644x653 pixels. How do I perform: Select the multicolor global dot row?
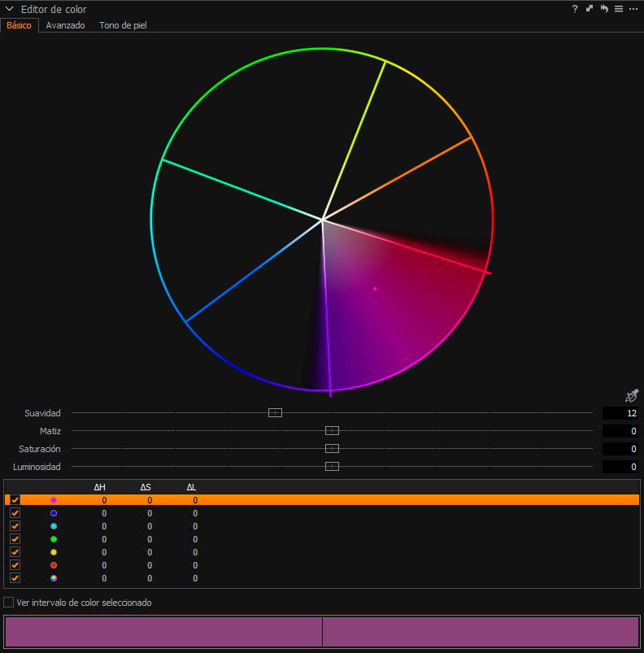pyautogui.click(x=54, y=578)
